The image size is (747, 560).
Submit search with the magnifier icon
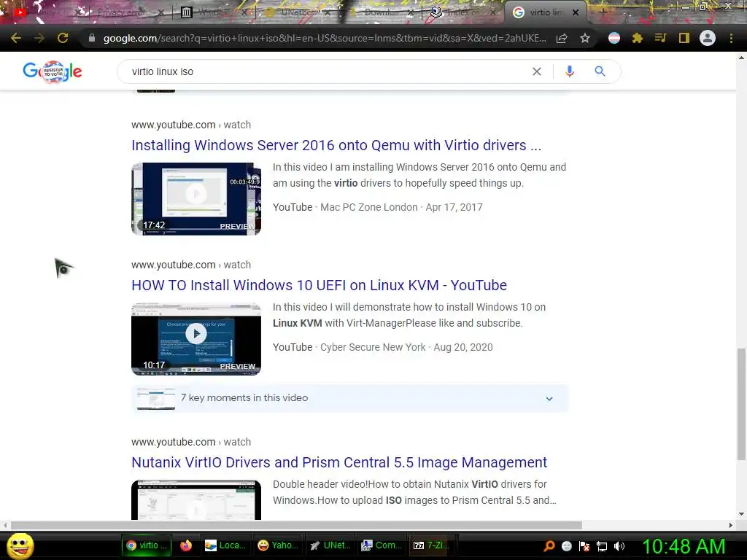point(600,71)
